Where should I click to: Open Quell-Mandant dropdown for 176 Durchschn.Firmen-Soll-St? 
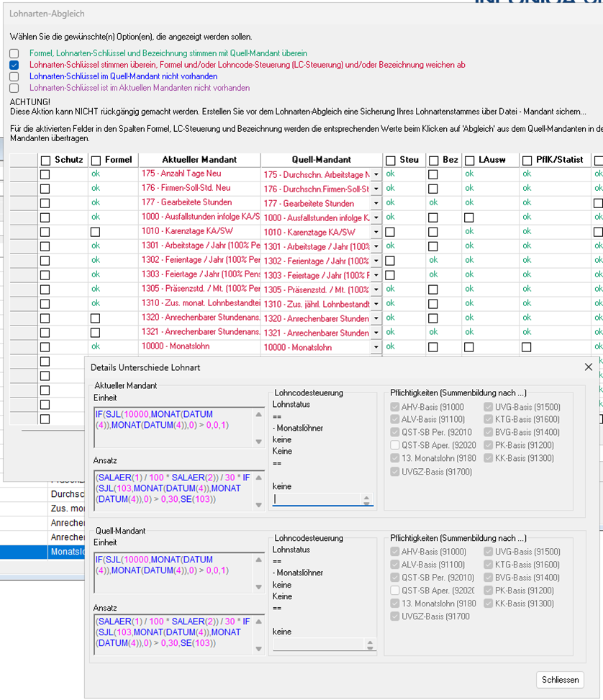coord(376,189)
